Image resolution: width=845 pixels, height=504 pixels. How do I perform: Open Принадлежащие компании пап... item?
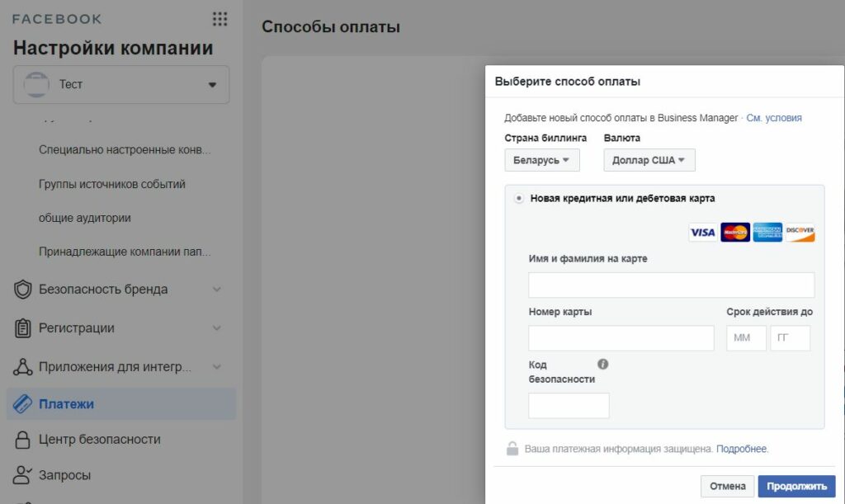pos(125,252)
